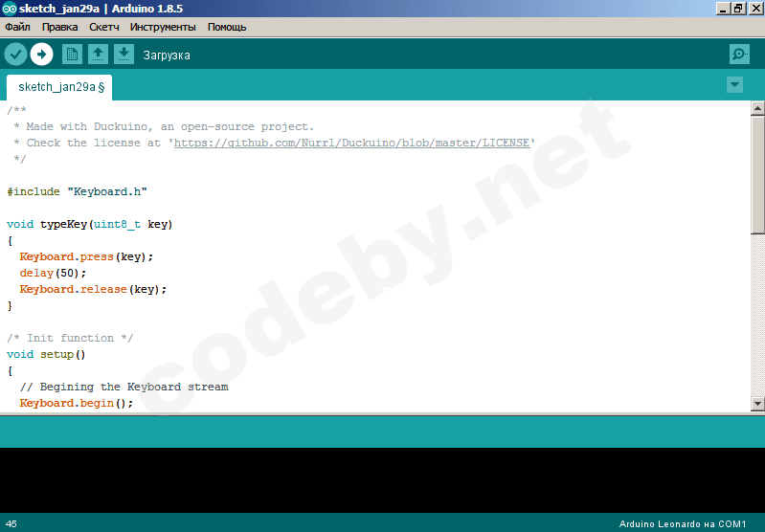Click the '/* Init function */' comment
The width and height of the screenshot is (765, 532).
pos(70,338)
